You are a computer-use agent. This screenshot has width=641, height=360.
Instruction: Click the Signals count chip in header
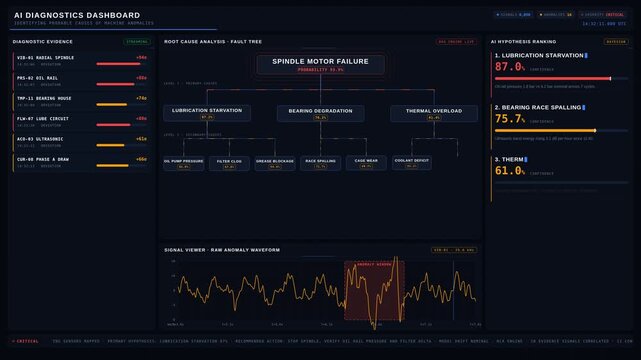point(513,15)
